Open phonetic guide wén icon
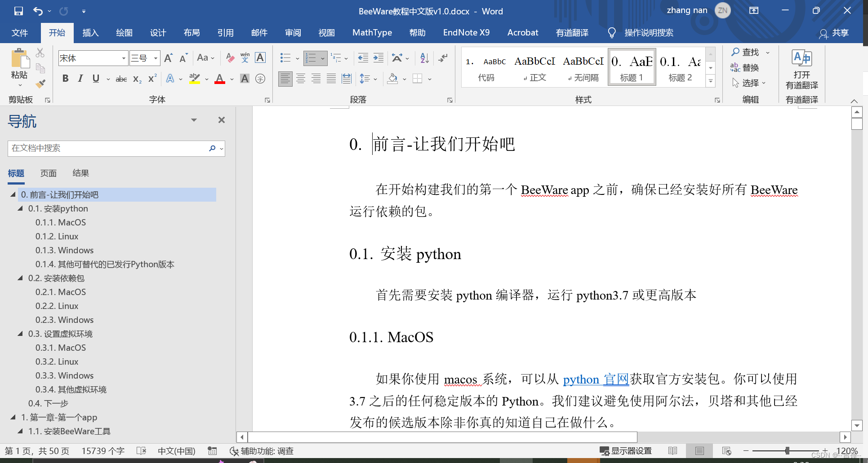 tap(245, 58)
